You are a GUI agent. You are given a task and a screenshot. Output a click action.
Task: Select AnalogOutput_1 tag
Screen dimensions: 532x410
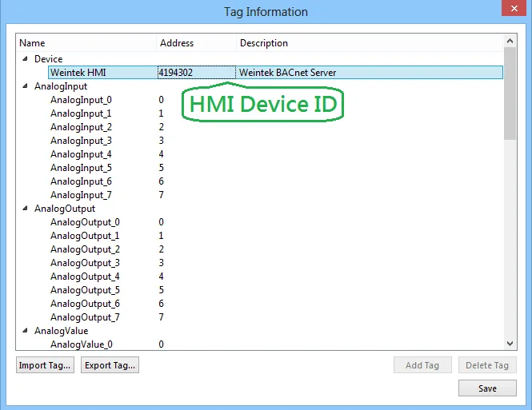coord(85,236)
